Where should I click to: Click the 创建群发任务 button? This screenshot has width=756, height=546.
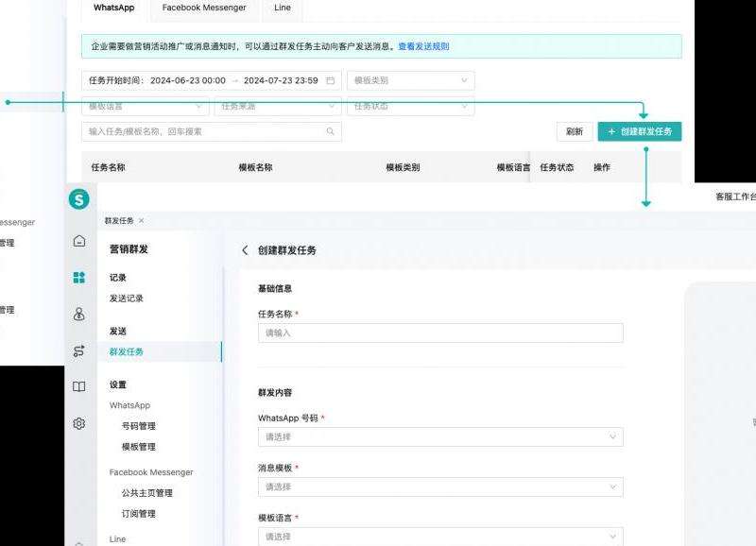click(639, 131)
